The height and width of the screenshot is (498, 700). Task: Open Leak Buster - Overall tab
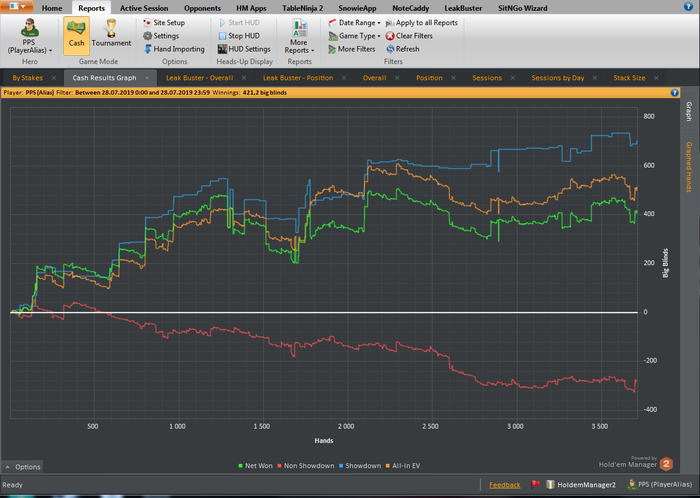tap(200, 78)
